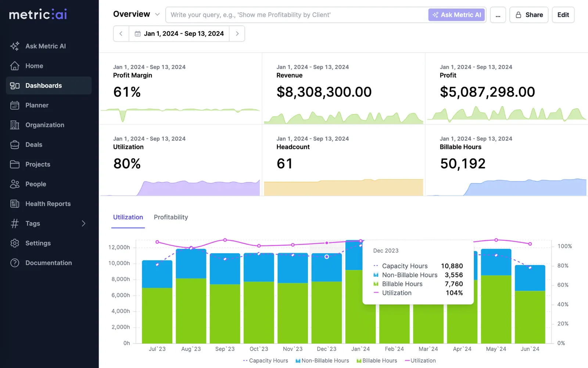The image size is (588, 368).
Task: Switch to the Profitability tab
Action: click(x=171, y=217)
